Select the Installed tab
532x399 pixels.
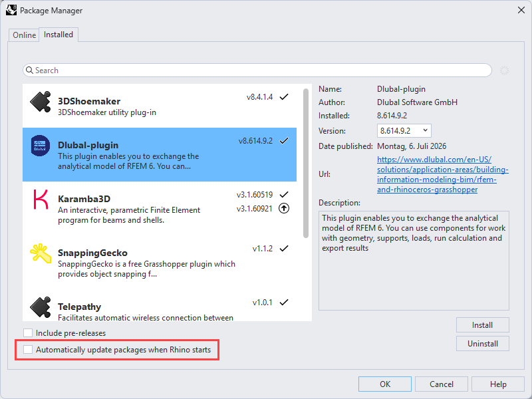59,35
